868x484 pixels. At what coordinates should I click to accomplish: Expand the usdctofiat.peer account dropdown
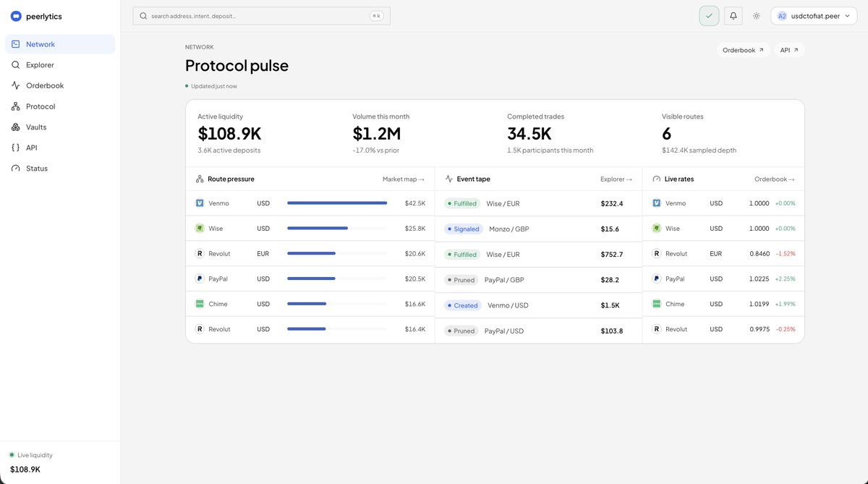(x=814, y=16)
